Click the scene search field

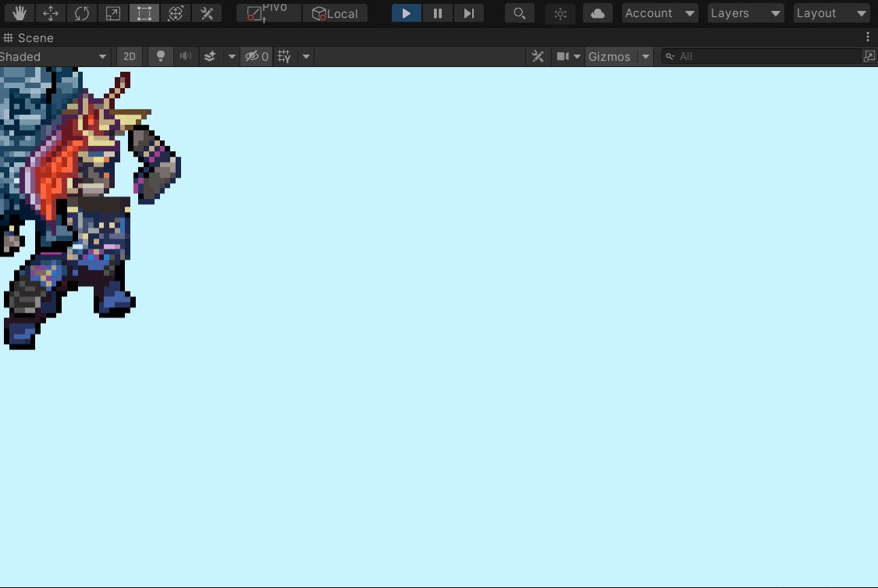(762, 56)
